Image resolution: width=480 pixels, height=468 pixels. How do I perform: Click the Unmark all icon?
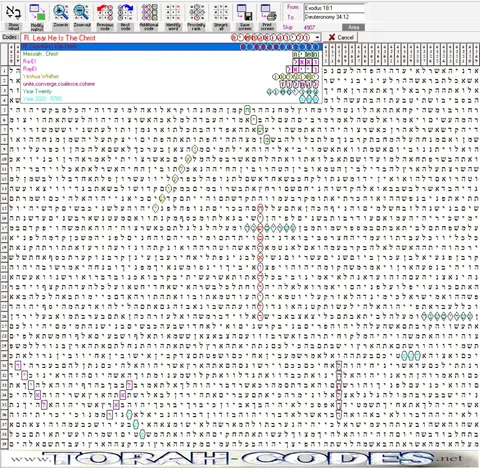tap(221, 12)
